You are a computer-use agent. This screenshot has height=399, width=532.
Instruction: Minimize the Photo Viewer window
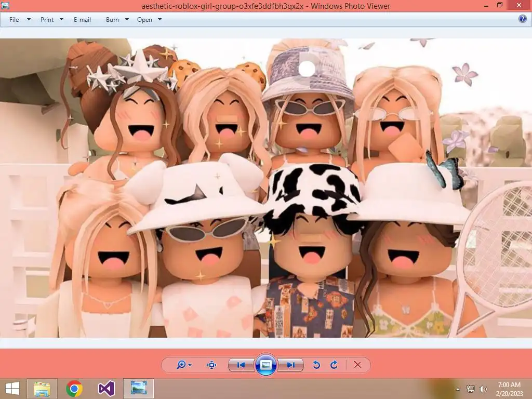click(486, 6)
